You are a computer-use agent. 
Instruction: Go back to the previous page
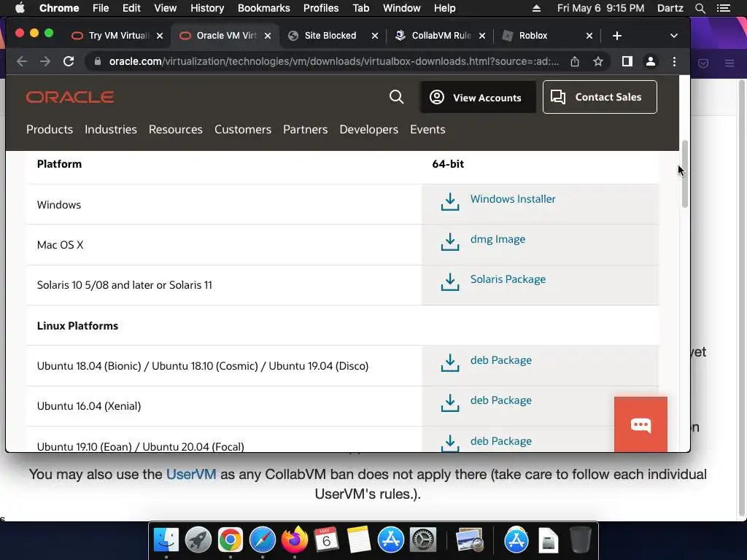point(22,61)
